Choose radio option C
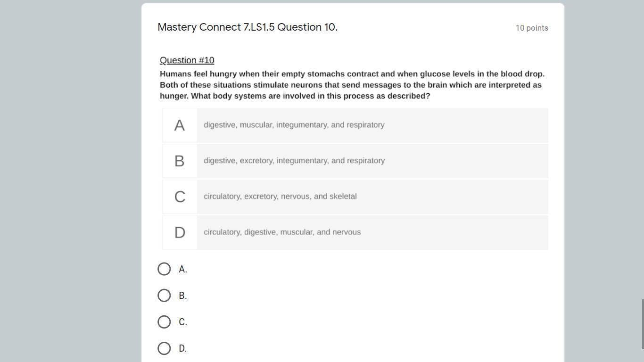This screenshot has height=362, width=644. tap(164, 322)
